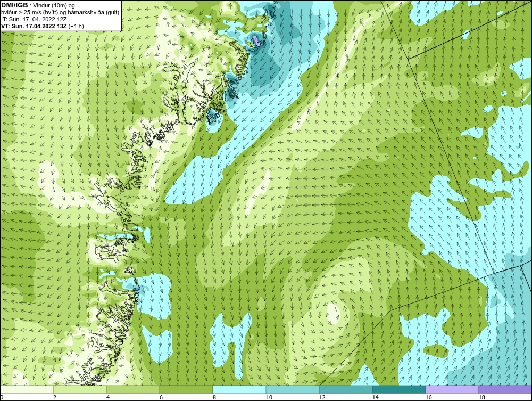Click the 6–8 m/s dark green legend swatch
Screen dimensions: 532x401
tap(186, 389)
